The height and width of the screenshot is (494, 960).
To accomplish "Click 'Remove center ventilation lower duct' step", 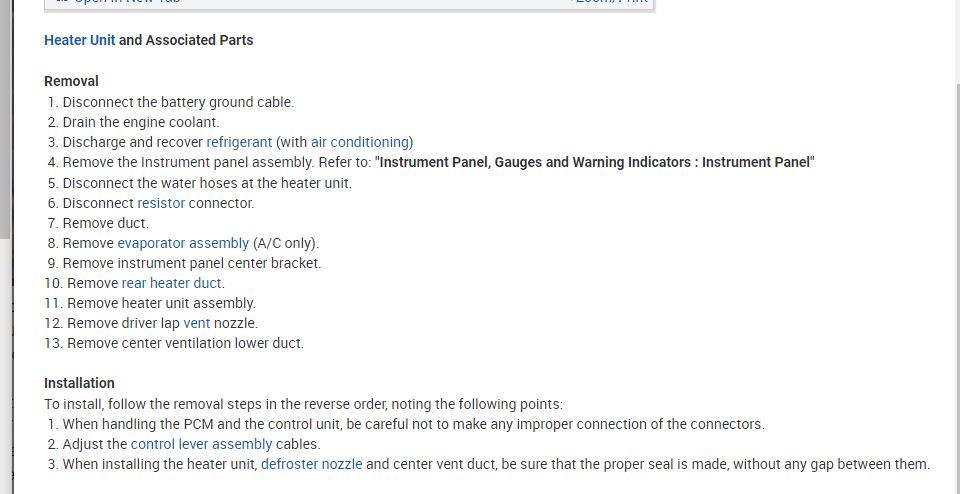I will coord(185,343).
